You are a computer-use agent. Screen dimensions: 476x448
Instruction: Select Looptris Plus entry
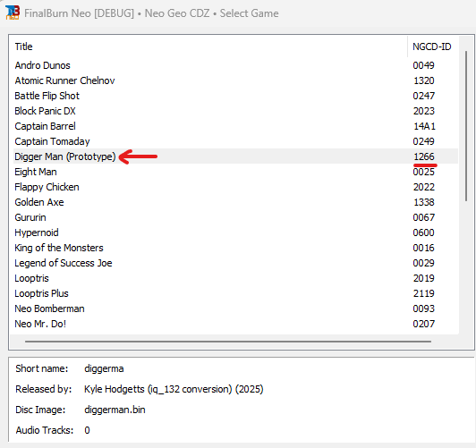235,293
